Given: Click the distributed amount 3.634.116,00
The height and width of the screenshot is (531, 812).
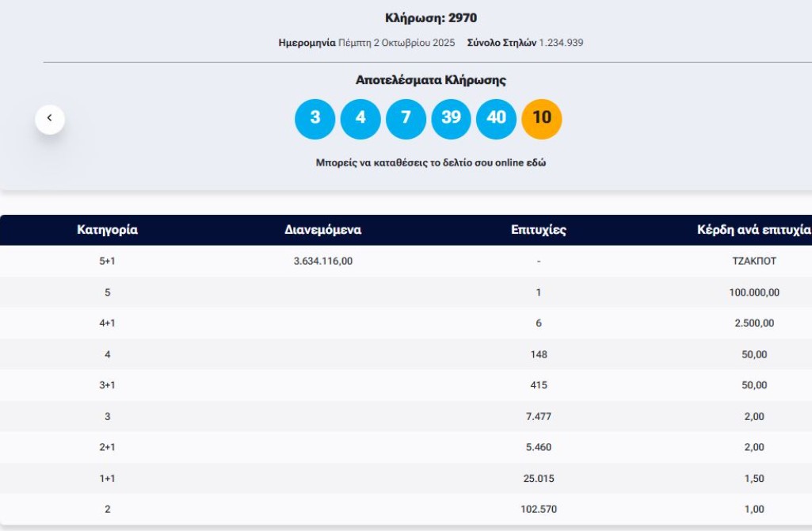Looking at the screenshot, I should pyautogui.click(x=322, y=262).
